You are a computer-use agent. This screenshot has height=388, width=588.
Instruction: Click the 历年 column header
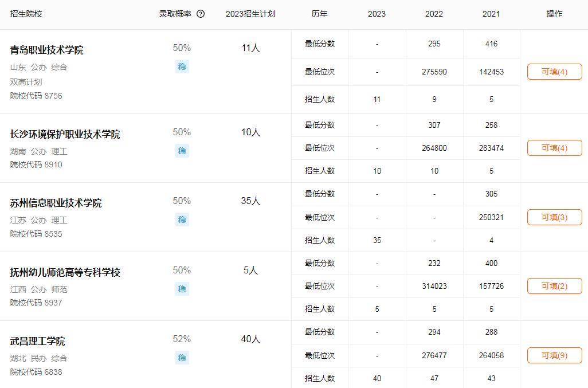pyautogui.click(x=319, y=14)
